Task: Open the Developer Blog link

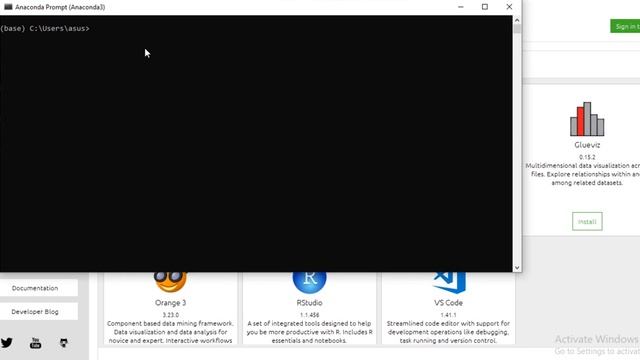Action: 35,311
